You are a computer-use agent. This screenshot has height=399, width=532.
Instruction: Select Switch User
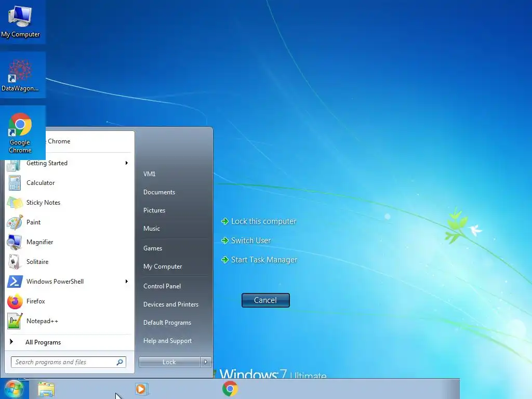[x=251, y=241]
